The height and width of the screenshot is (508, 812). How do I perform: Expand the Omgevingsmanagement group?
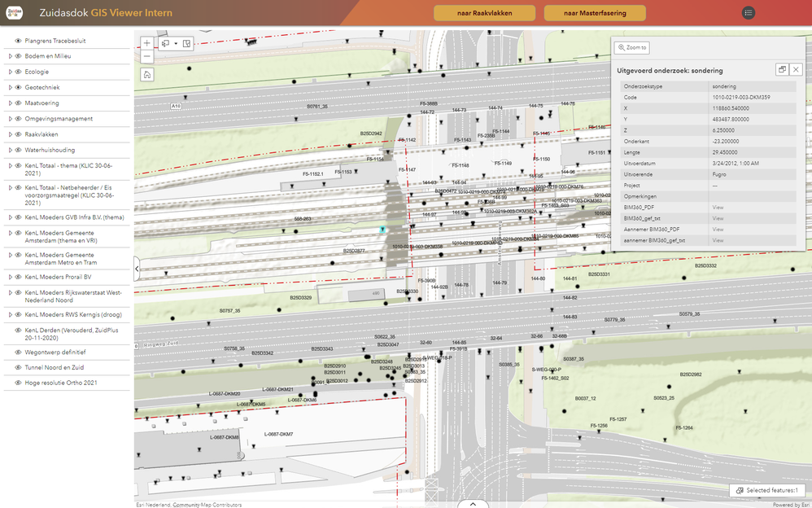10,119
